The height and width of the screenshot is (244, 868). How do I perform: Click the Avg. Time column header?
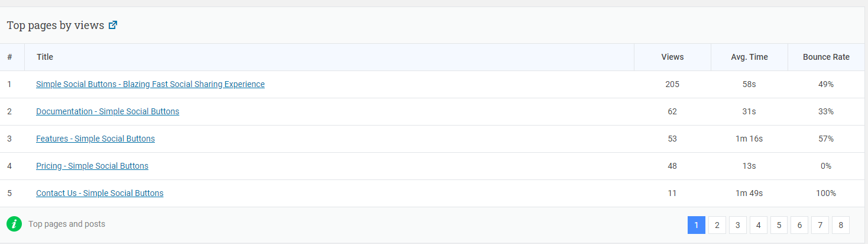coord(749,57)
